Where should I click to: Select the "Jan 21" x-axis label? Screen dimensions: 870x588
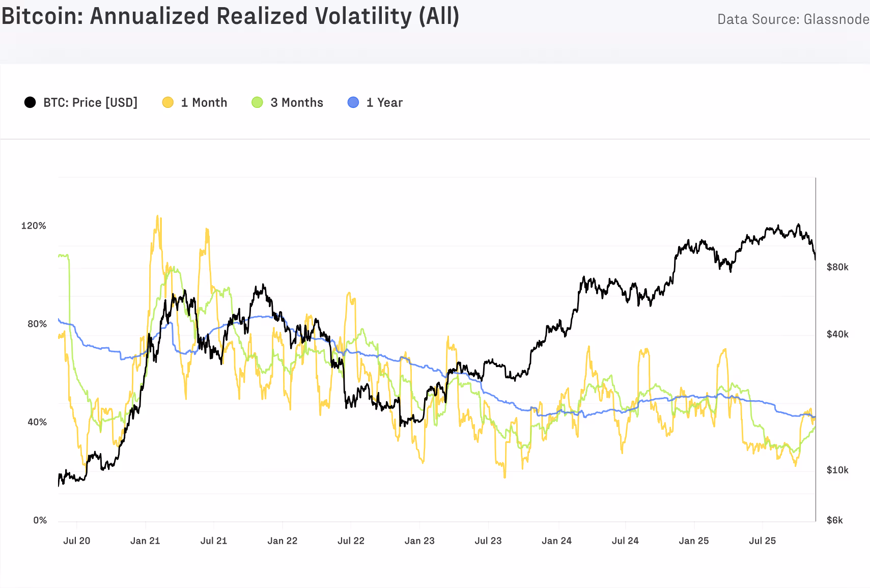click(x=145, y=541)
